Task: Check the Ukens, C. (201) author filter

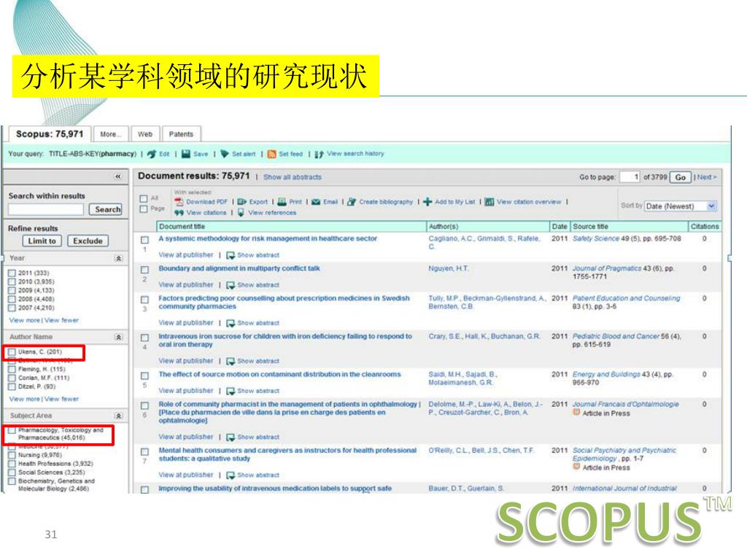Action: (x=12, y=352)
